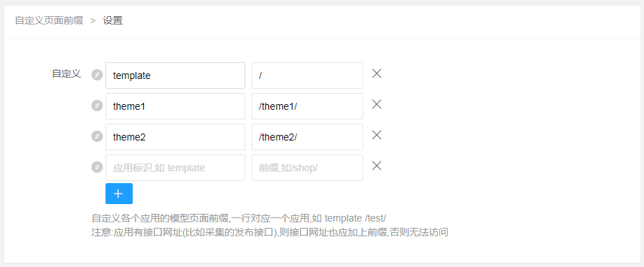Viewport: 644px width, 267px height.
Task: Focus the theme1 app identifier field
Action: 175,106
